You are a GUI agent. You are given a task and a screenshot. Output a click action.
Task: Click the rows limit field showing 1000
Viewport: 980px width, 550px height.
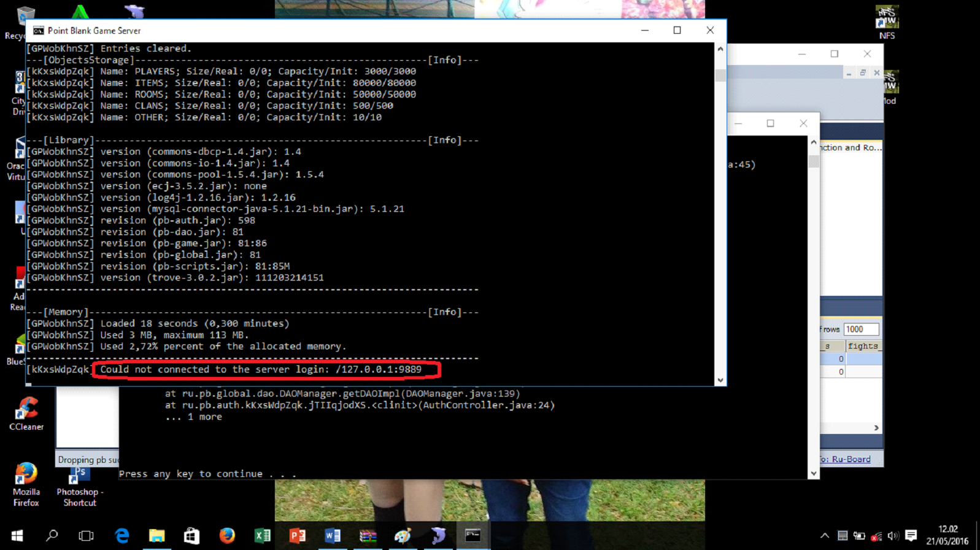click(x=861, y=330)
